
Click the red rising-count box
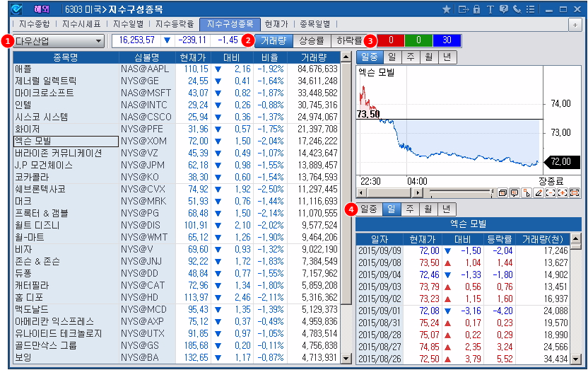pos(390,40)
